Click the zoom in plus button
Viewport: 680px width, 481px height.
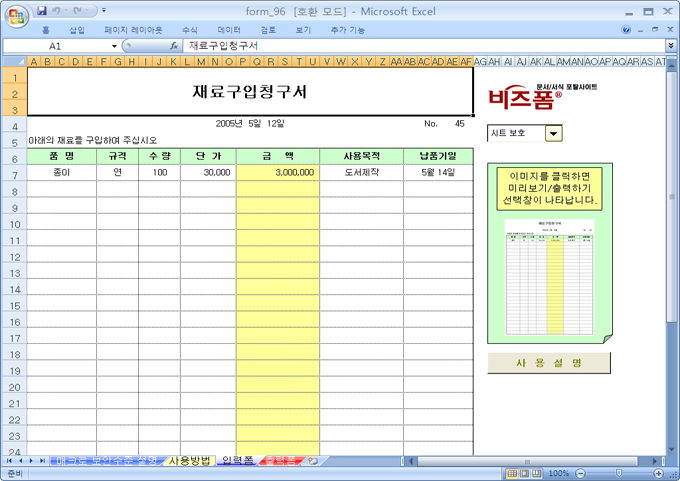tap(658, 473)
